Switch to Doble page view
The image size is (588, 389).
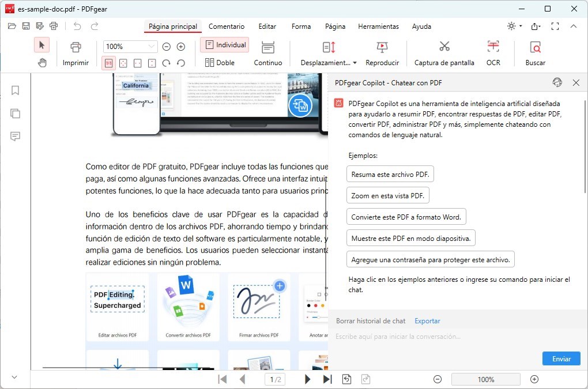220,63
